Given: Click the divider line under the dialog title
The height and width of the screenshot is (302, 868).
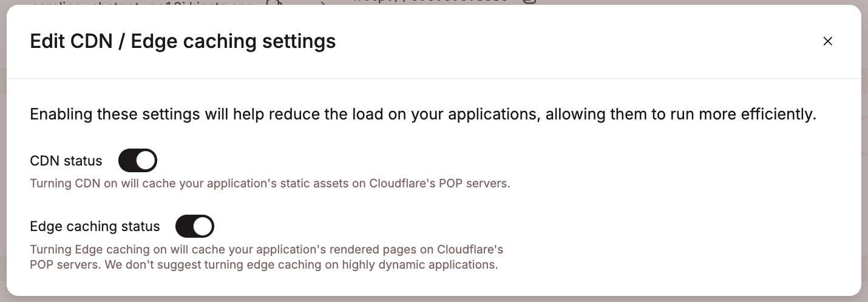Looking at the screenshot, I should pyautogui.click(x=433, y=78).
